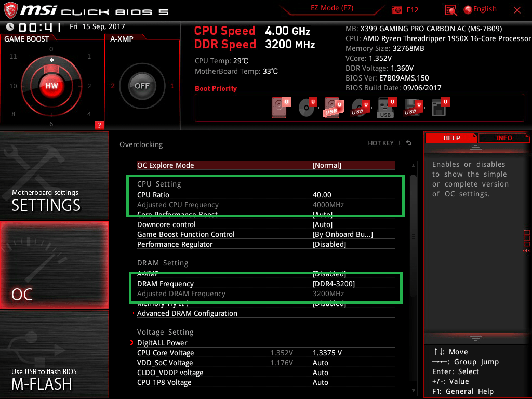Select the USB hard disk boot device icon
This screenshot has width=532, height=399.
(x=334, y=108)
